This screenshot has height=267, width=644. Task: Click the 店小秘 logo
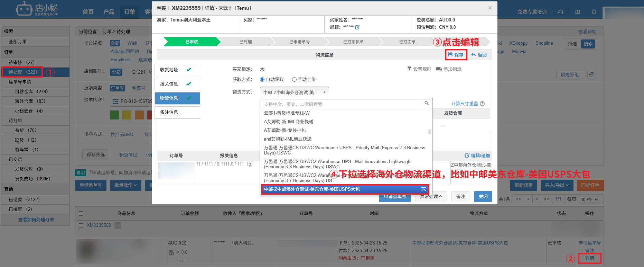click(x=37, y=9)
